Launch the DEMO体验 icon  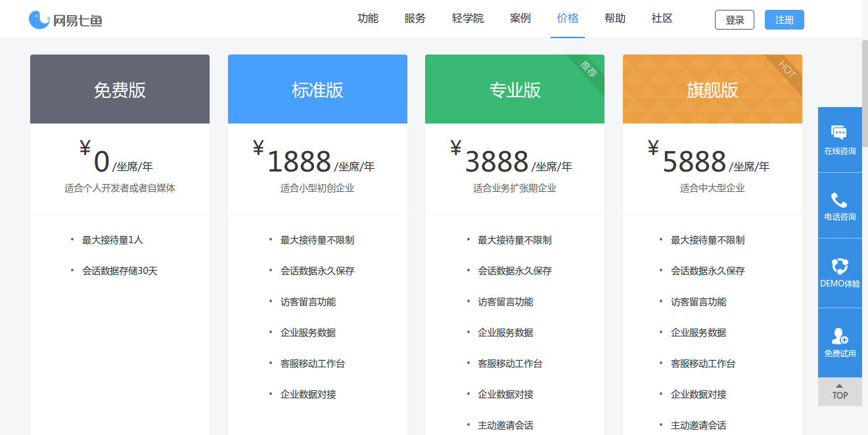[x=839, y=266]
